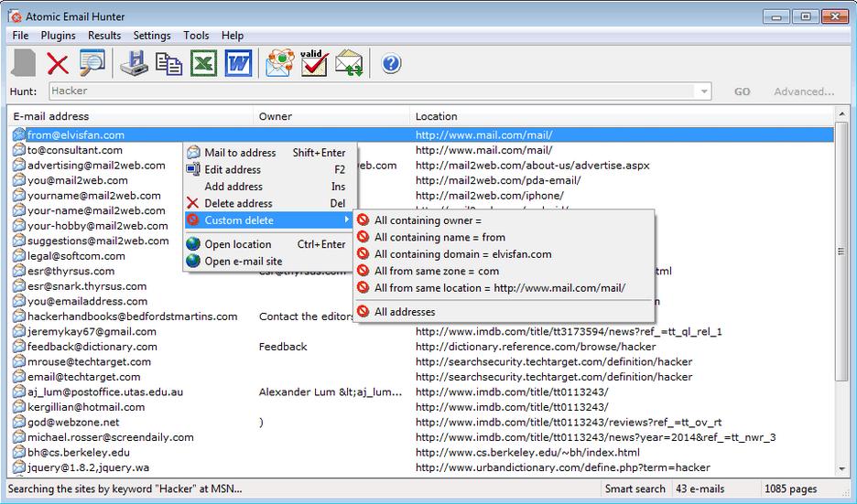This screenshot has width=857, height=504.
Task: Click the results list vertical scrollbar thumb
Action: coord(841,252)
